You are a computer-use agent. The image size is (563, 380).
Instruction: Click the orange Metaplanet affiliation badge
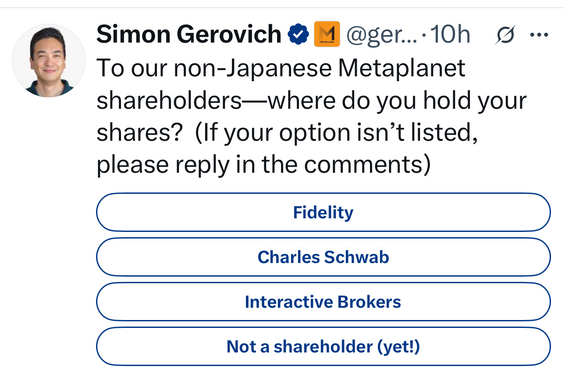[x=327, y=34]
